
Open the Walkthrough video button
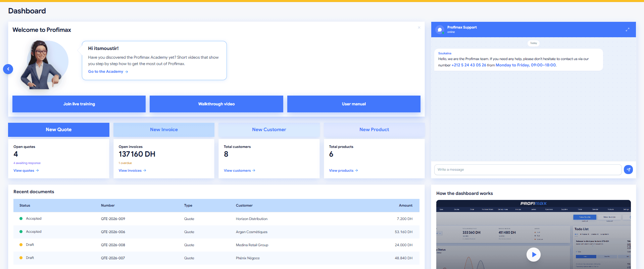click(216, 104)
